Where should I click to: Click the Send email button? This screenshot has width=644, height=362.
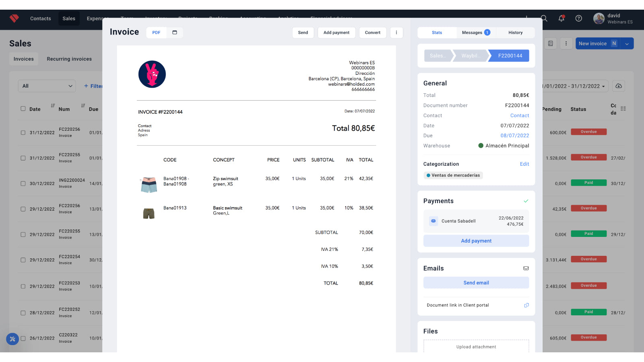476,282
